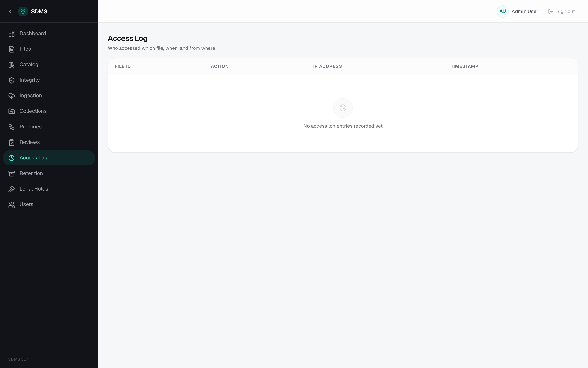Open the Pipelines section

pyautogui.click(x=49, y=127)
